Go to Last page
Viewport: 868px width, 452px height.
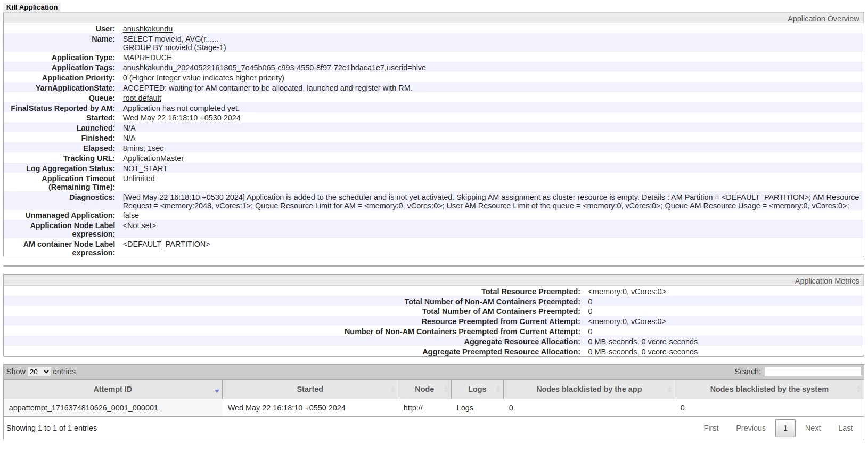click(x=845, y=428)
